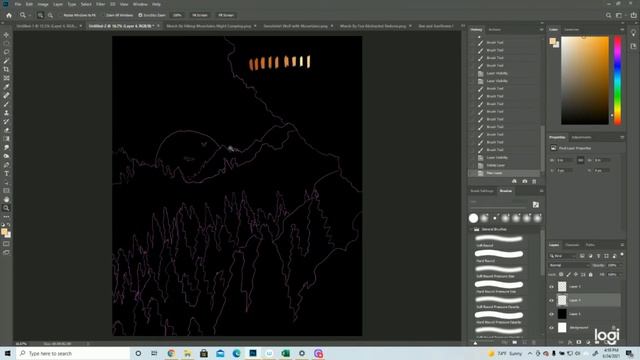Open the Filter menu
Screen dimensions: 640x360
click(x=100, y=4)
